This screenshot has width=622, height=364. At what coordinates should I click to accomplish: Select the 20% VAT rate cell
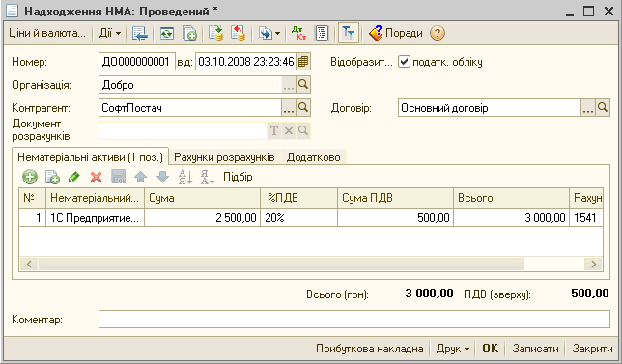[x=298, y=217]
